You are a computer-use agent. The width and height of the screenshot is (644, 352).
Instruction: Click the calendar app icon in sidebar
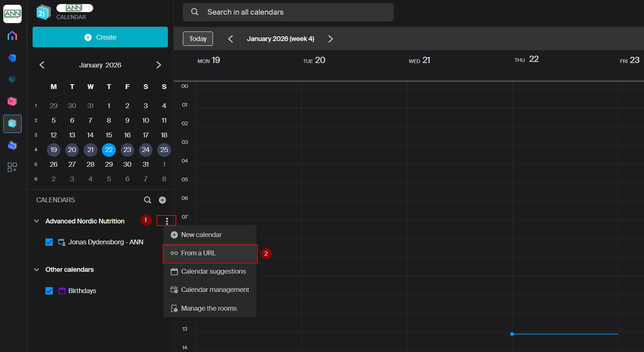click(12, 124)
